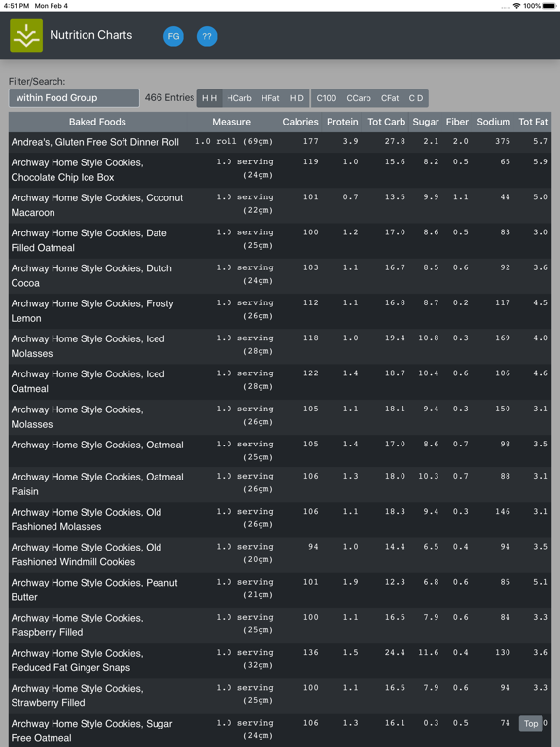This screenshot has width=560, height=747.
Task: Switch to CFat view
Action: pyautogui.click(x=390, y=98)
